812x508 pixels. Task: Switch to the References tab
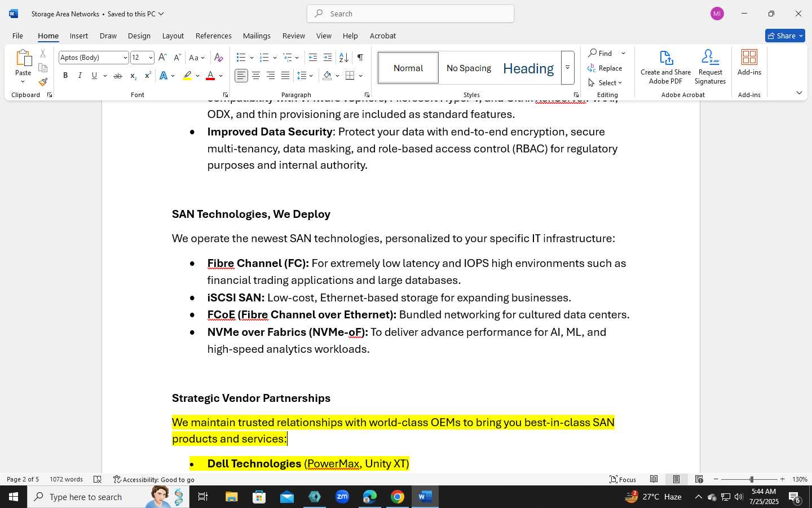[214, 36]
